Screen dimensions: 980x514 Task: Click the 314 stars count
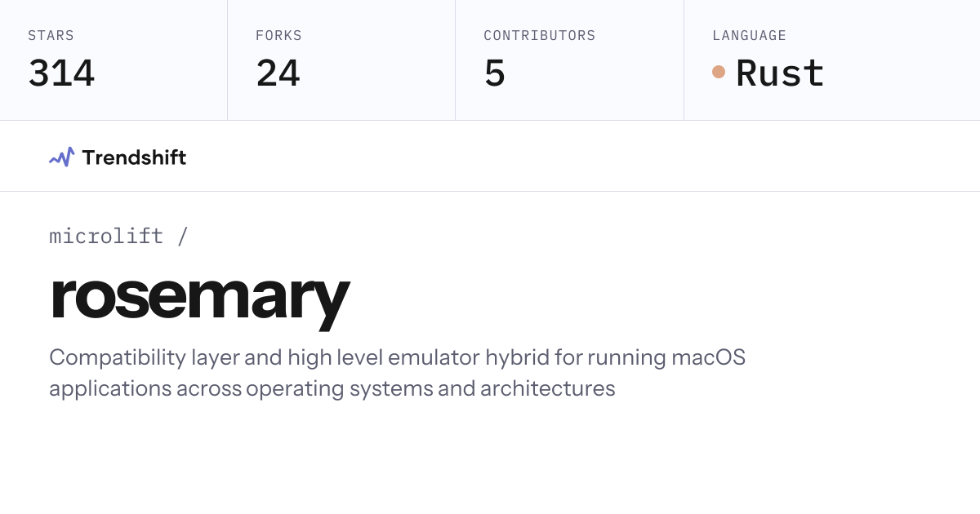pos(61,73)
